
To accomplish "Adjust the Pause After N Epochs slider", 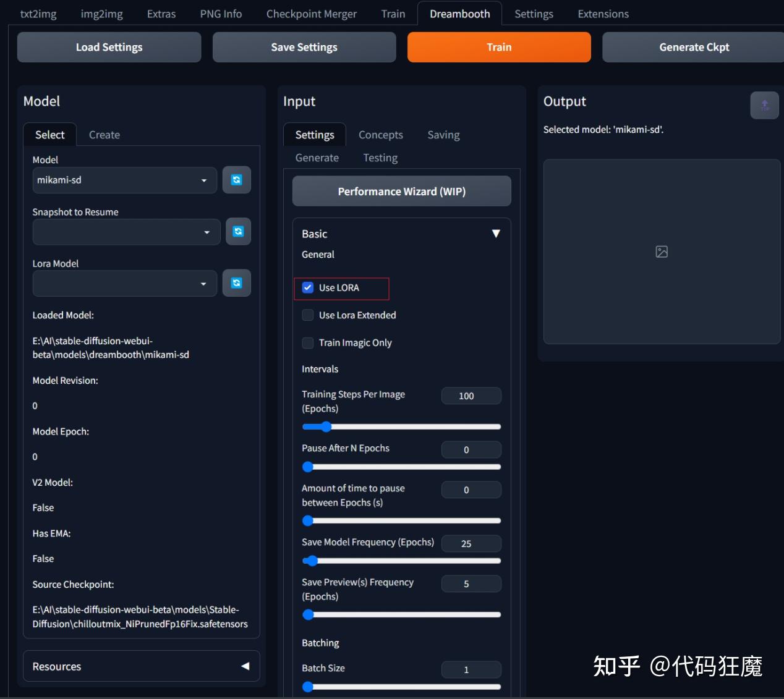I will pyautogui.click(x=401, y=467).
